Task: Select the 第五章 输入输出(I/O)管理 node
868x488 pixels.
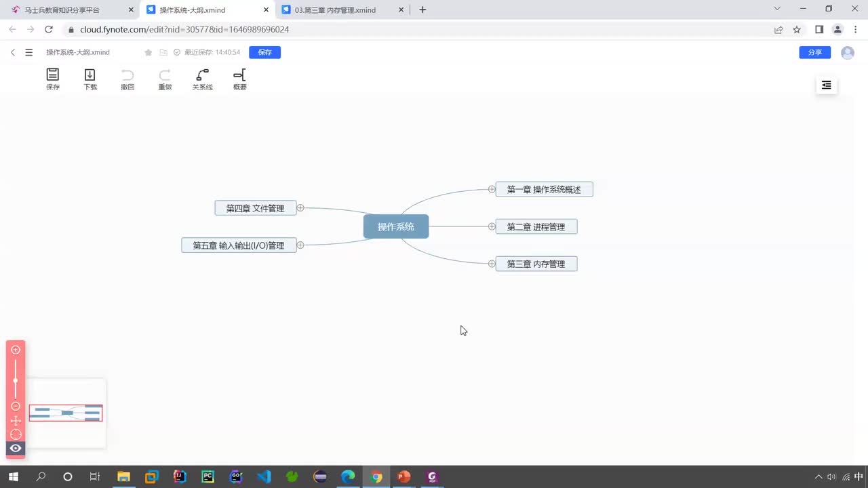Action: pos(239,245)
